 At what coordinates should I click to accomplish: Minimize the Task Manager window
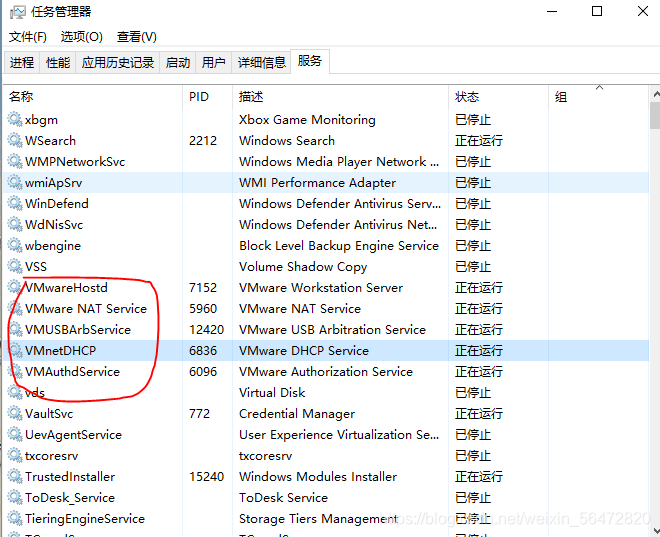click(552, 11)
